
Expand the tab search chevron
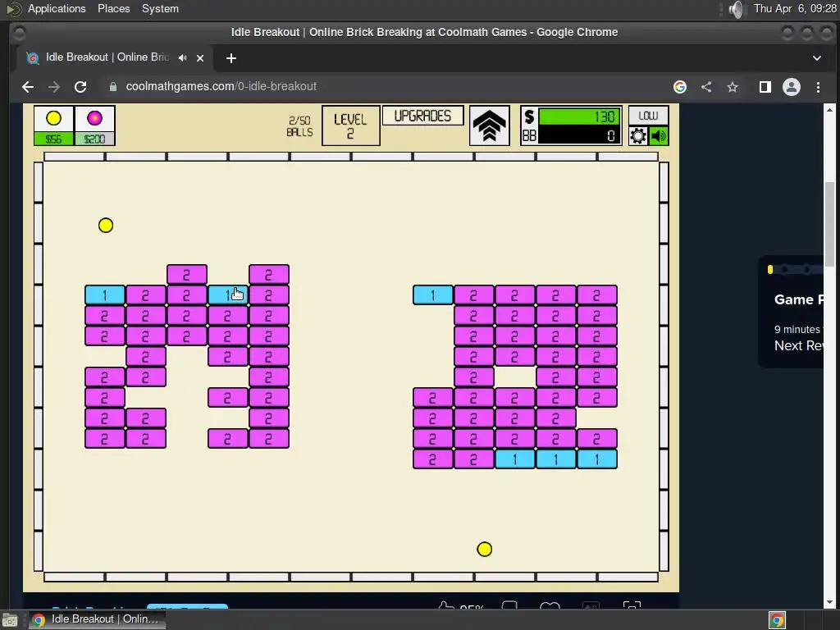pos(817,58)
